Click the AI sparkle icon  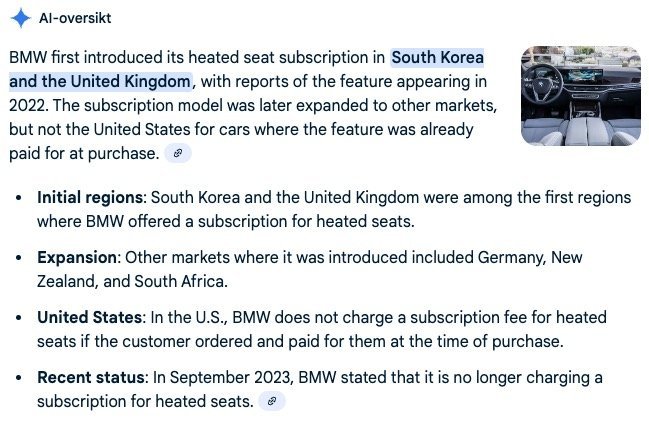click(20, 18)
